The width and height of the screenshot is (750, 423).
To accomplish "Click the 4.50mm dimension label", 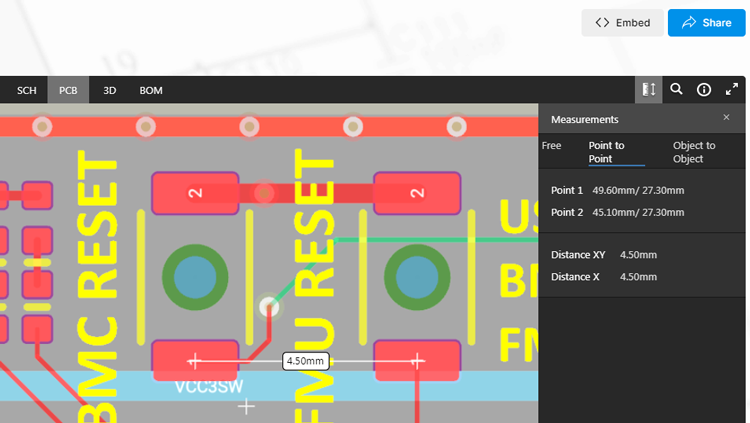I will tap(305, 360).
